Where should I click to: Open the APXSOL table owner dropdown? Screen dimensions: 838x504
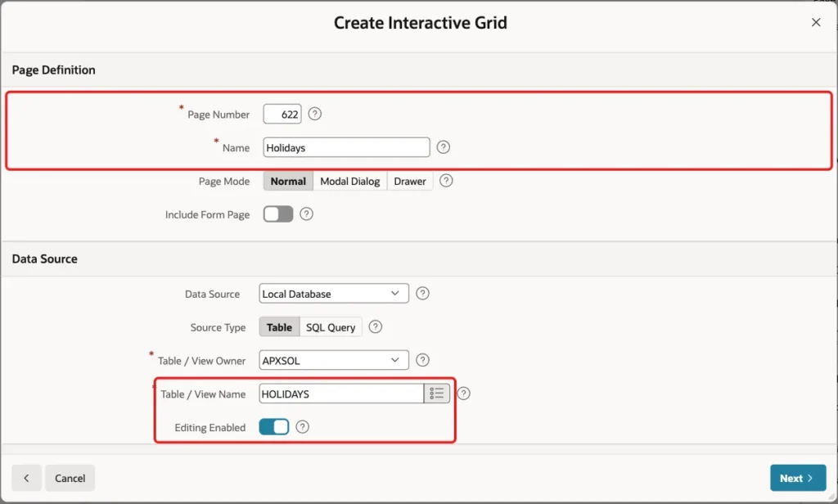pos(334,360)
